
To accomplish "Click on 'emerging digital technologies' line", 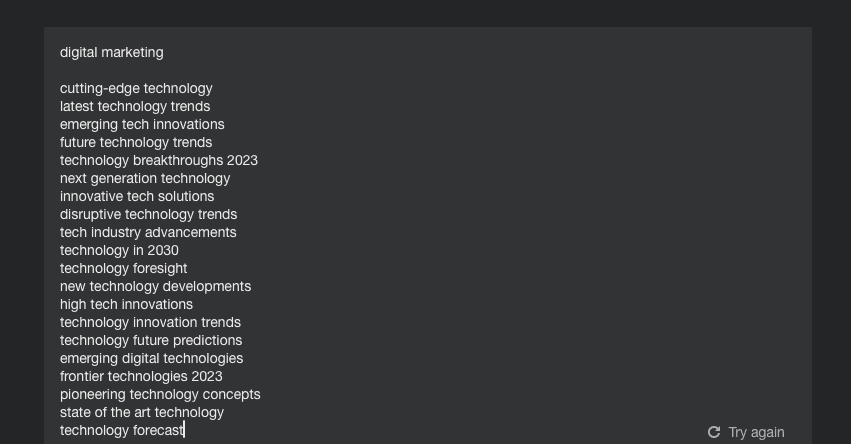I will tap(151, 358).
